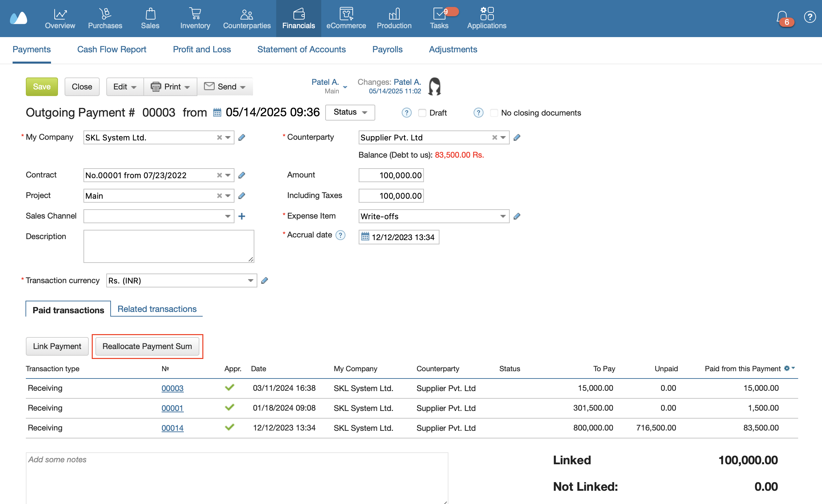822x504 pixels.
Task: Add a new Sales Channel with plus icon
Action: point(242,216)
